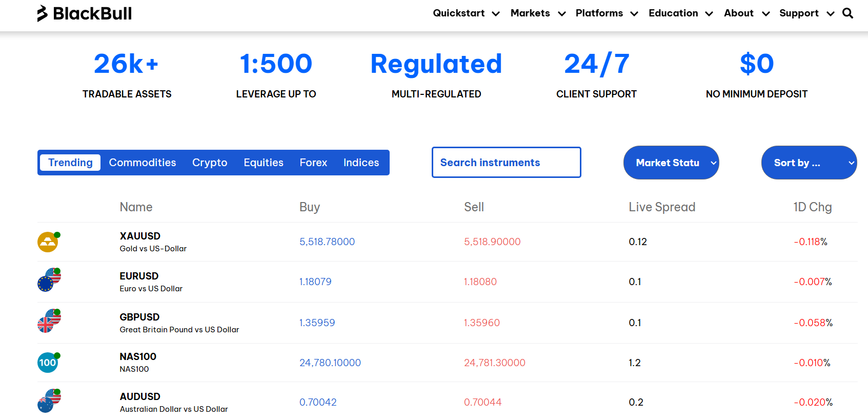Click EURUSD buy price 1.18079
Screen dimensions: 868x420
click(315, 282)
